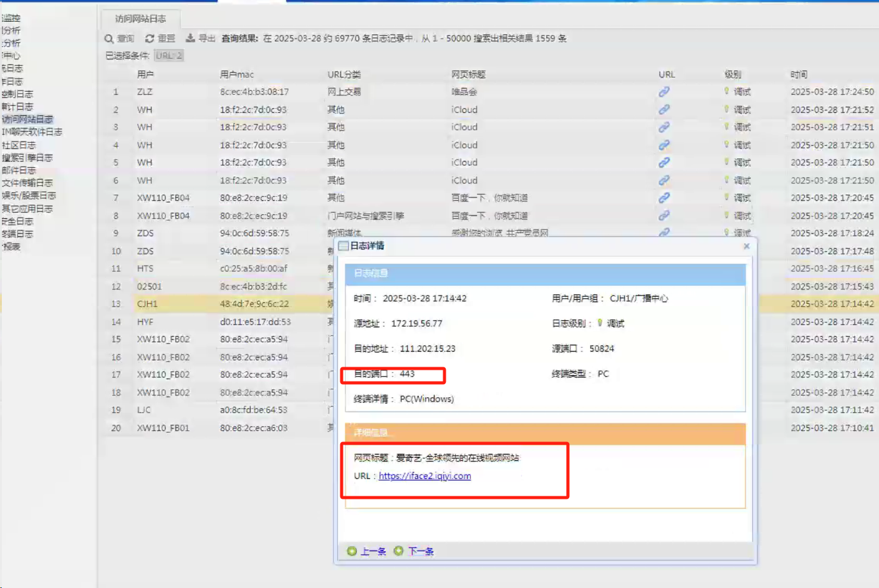This screenshot has height=588, width=879.
Task: Click the PC(Windows) terminal detail value
Action: [427, 399]
